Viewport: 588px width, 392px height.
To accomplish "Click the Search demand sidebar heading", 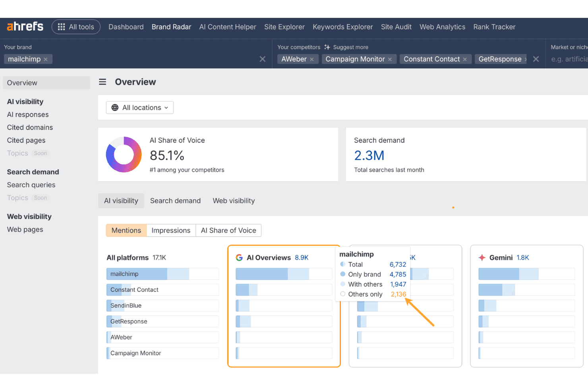I will 33,172.
